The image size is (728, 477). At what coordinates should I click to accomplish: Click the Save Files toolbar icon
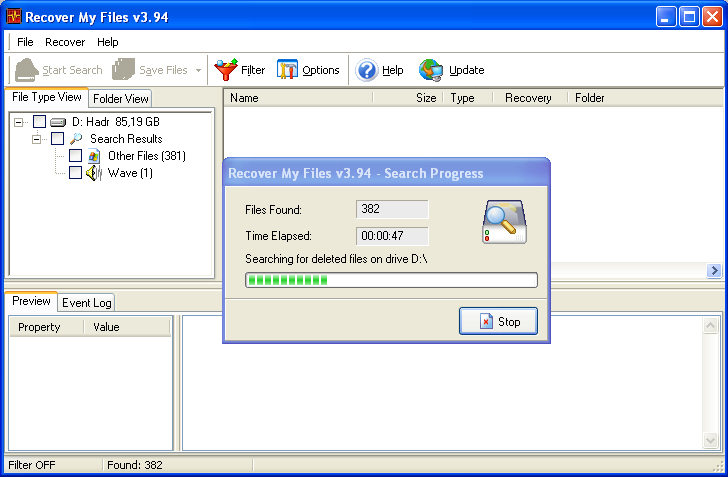[124, 70]
